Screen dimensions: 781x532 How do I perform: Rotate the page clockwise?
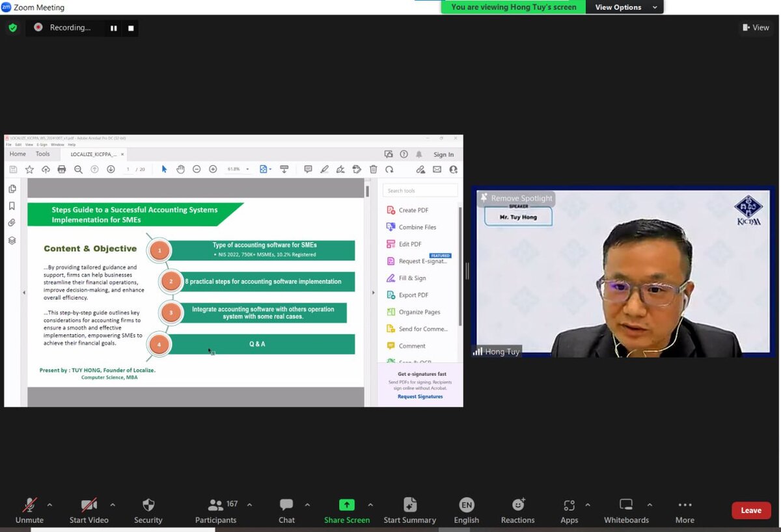click(389, 169)
